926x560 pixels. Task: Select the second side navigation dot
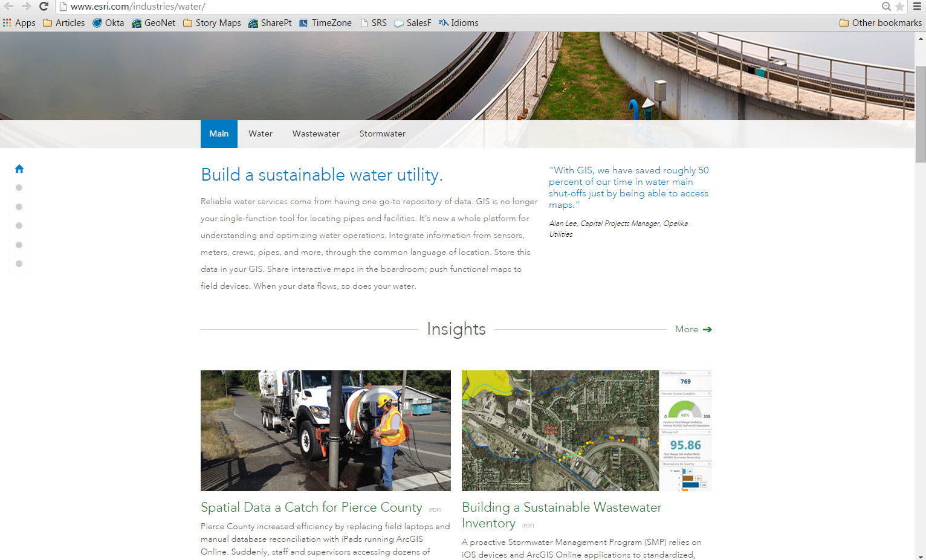pos(19,207)
